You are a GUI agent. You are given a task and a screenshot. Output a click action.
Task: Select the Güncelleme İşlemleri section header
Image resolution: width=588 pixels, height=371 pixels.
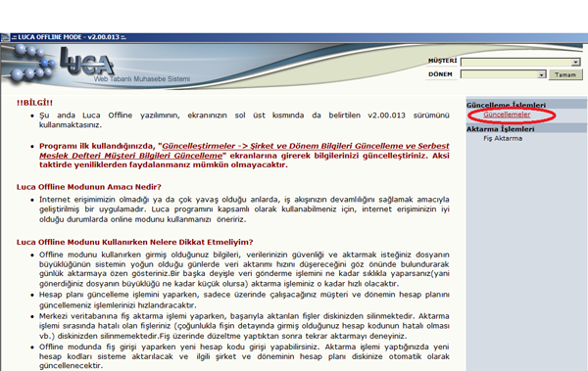pos(506,105)
